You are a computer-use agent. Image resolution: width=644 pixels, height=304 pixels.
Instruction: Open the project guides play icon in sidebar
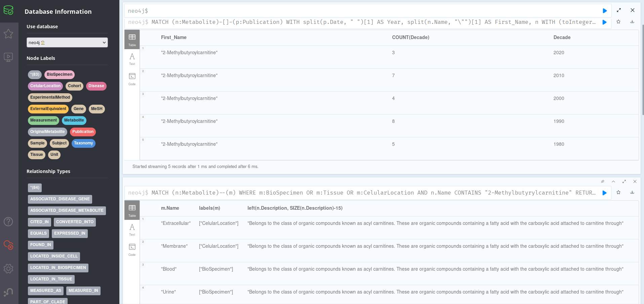[8, 57]
